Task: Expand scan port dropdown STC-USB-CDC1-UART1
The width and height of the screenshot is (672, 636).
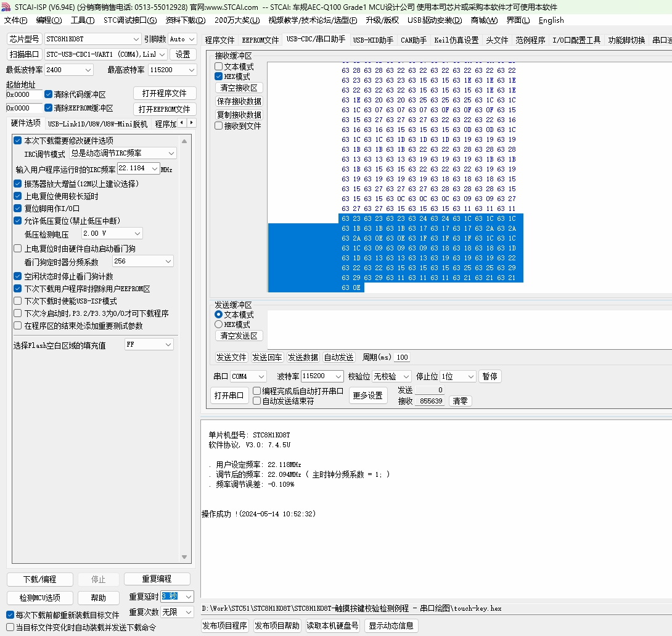Action: 105,54
